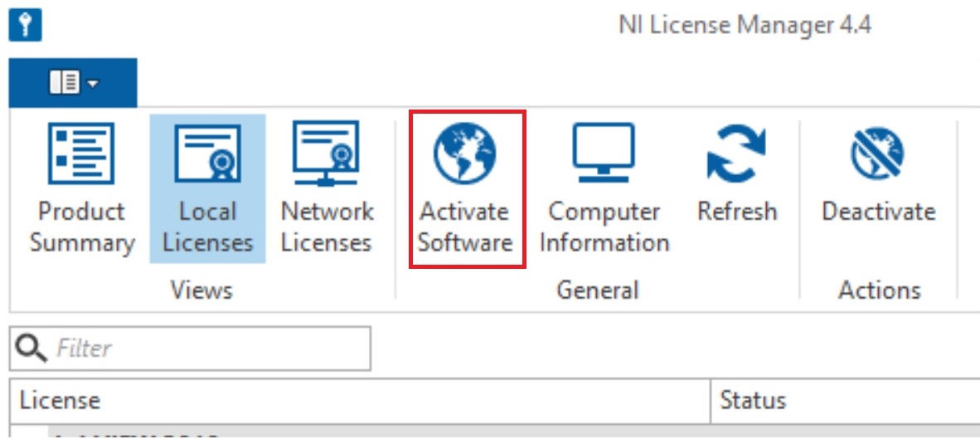Select the partially visible first license row
980x439 pixels.
pos(494,431)
